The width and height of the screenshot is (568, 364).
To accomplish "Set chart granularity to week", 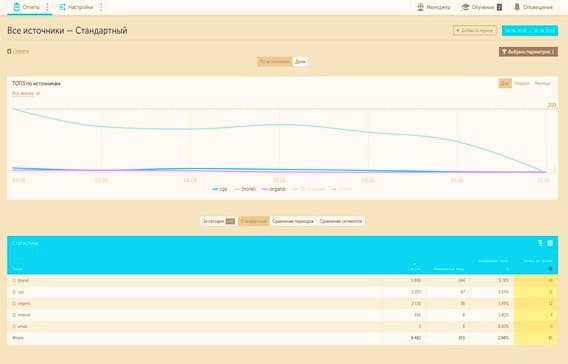I will 522,83.
